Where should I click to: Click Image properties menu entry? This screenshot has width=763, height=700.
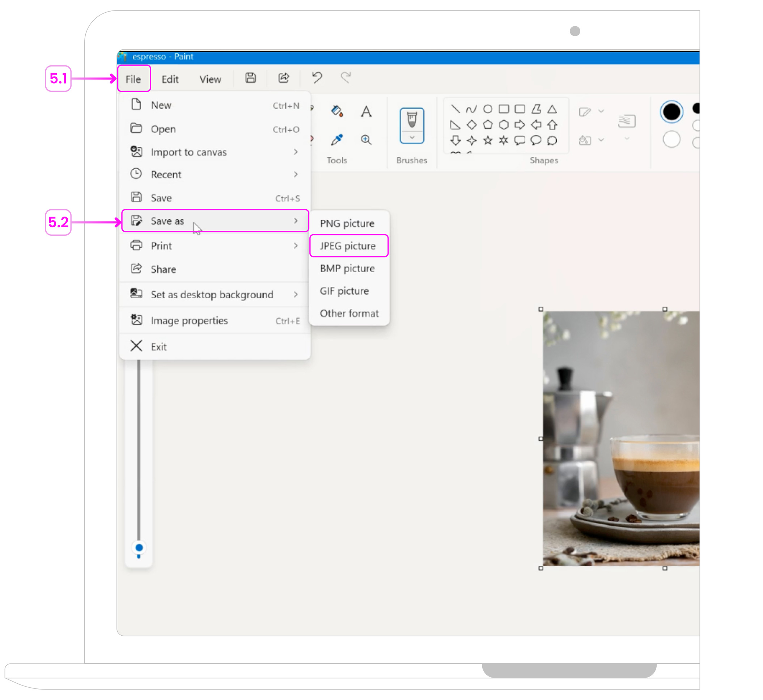(190, 321)
